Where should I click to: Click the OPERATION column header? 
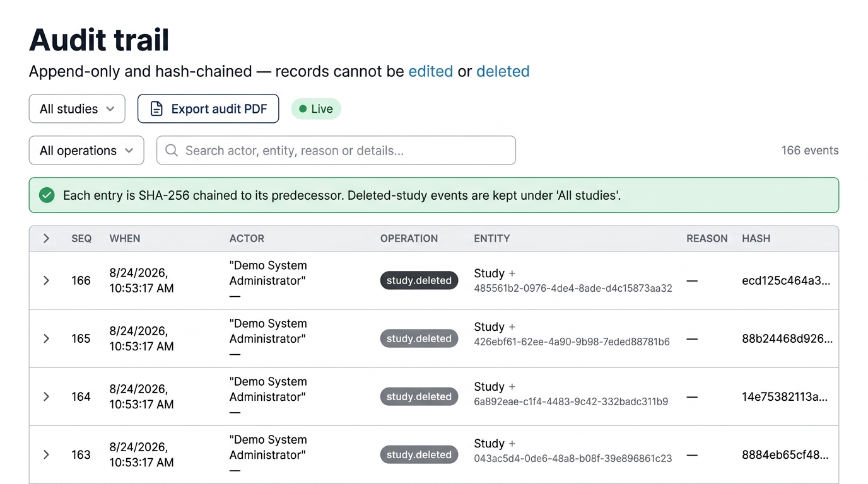pos(409,238)
